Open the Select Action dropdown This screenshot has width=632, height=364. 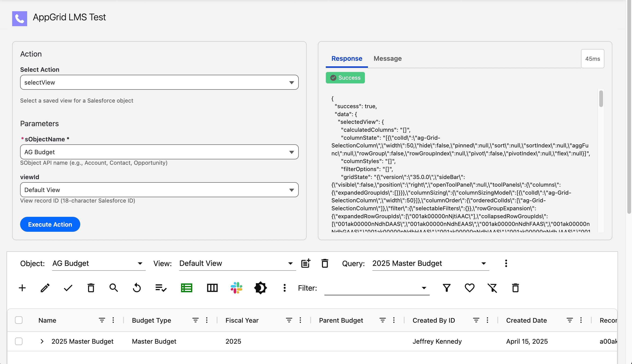click(159, 82)
